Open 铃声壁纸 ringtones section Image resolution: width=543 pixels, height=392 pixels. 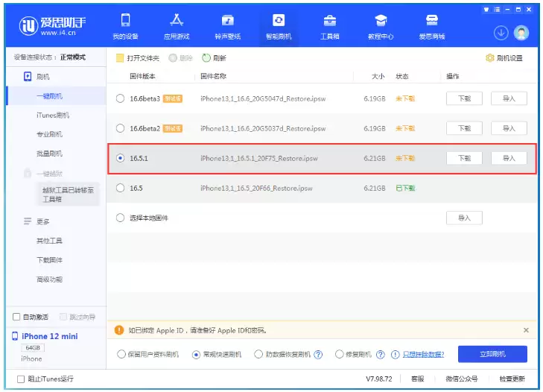(x=227, y=27)
